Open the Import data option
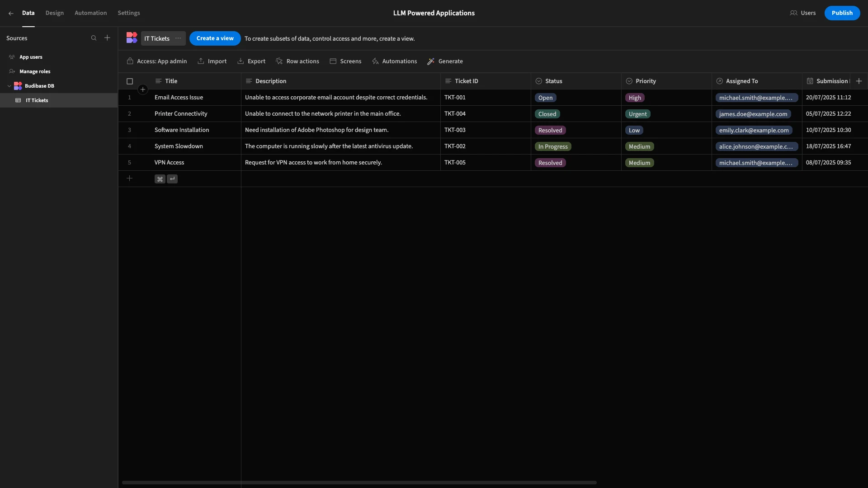 212,61
